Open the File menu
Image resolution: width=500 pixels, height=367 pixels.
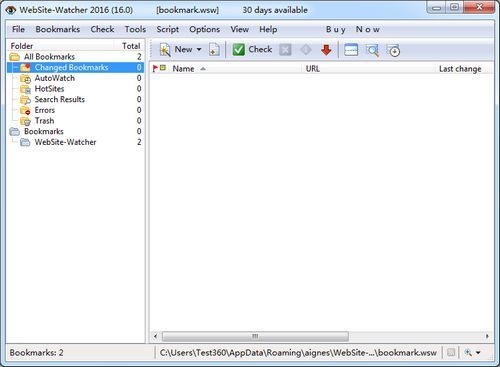pyautogui.click(x=18, y=29)
